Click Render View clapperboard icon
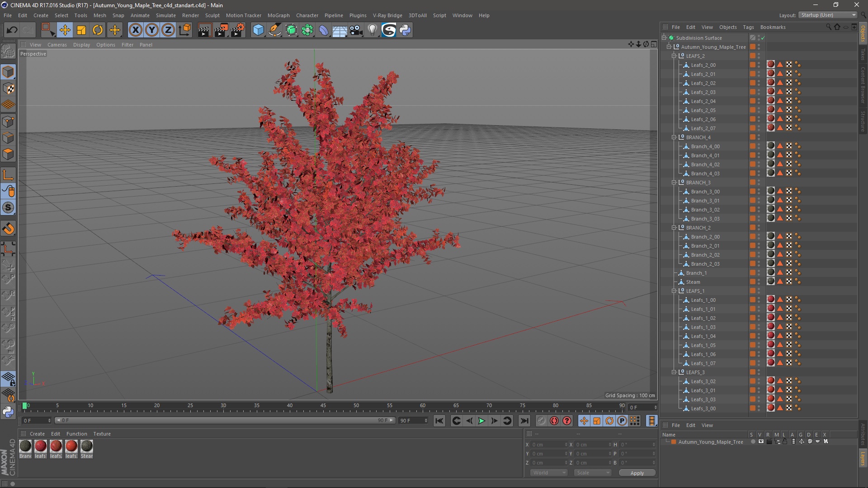Screen dimensions: 868x488 [x=204, y=30]
